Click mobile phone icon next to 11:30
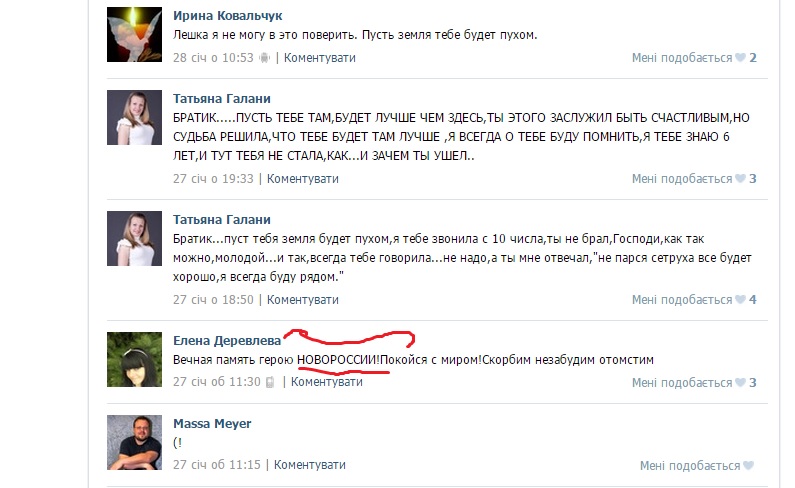The width and height of the screenshot is (795, 488). (x=270, y=382)
